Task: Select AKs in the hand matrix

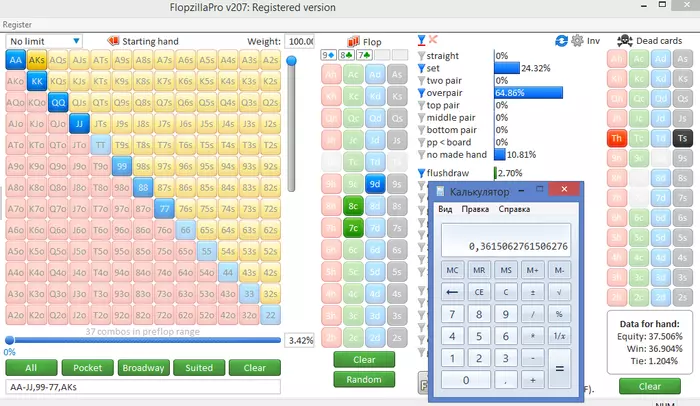Action: click(x=37, y=60)
